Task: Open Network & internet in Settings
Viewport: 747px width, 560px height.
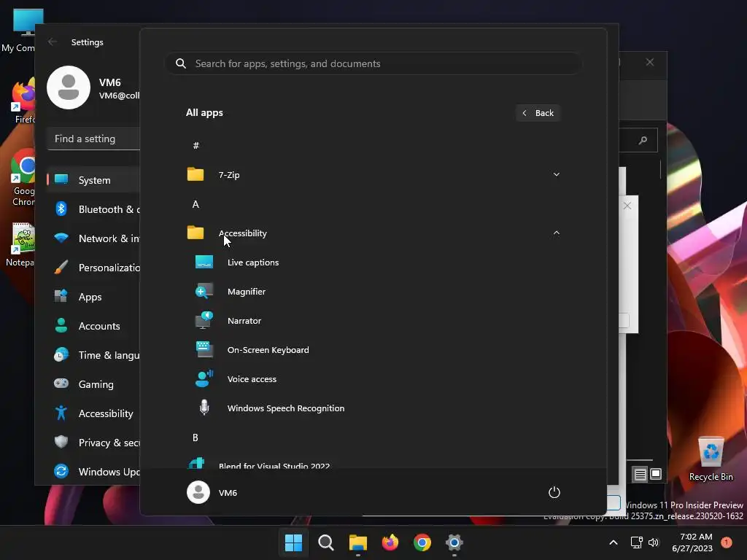Action: coord(94,238)
